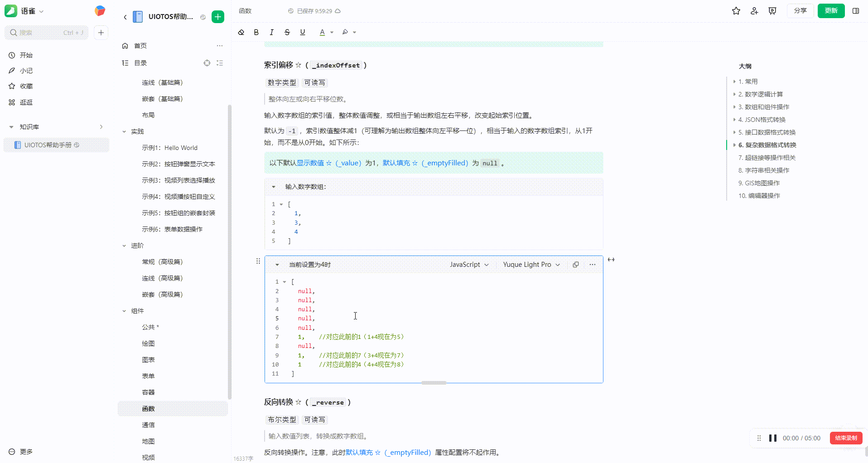Apply italic formatting
The image size is (868, 463).
click(x=271, y=32)
